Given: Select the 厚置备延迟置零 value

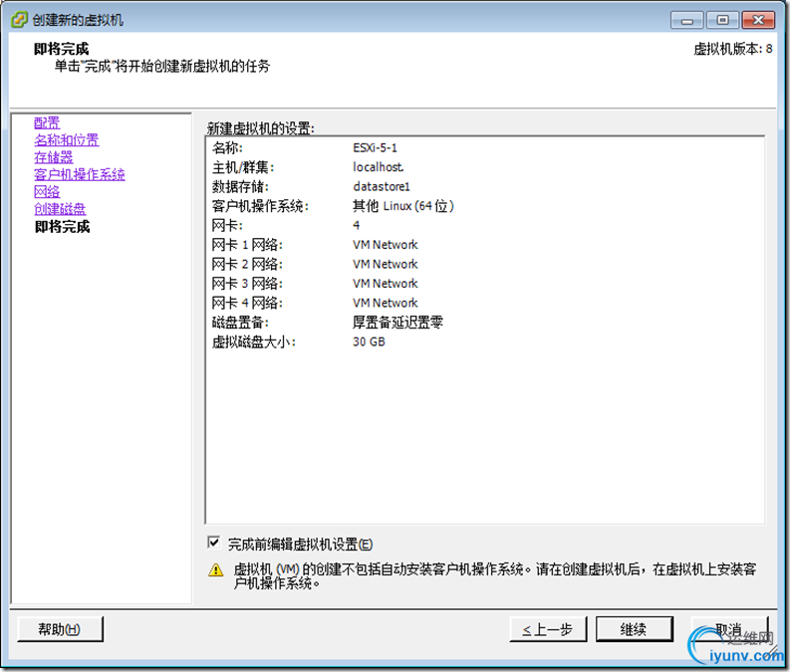Looking at the screenshot, I should (398, 323).
